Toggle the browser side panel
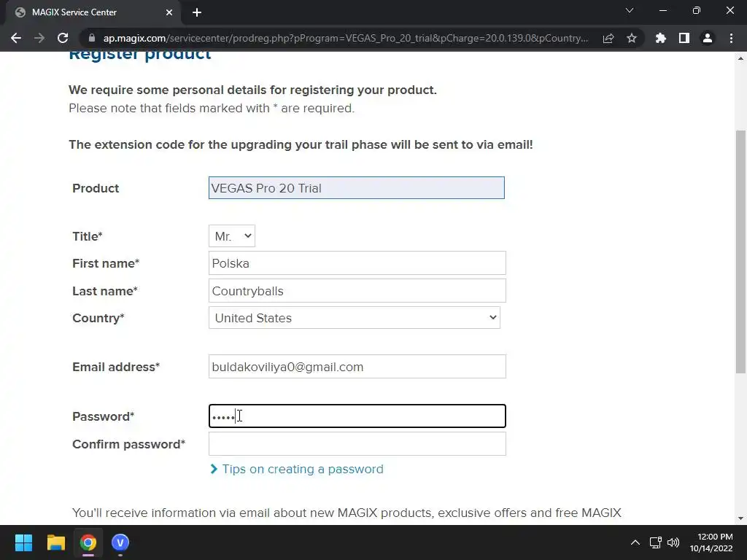The image size is (747, 560). [x=684, y=38]
